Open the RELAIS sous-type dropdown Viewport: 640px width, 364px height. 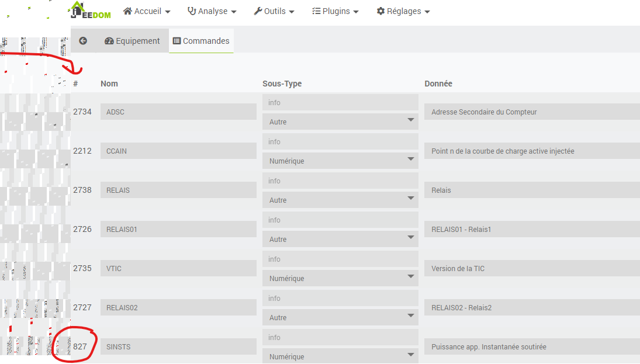[340, 200]
